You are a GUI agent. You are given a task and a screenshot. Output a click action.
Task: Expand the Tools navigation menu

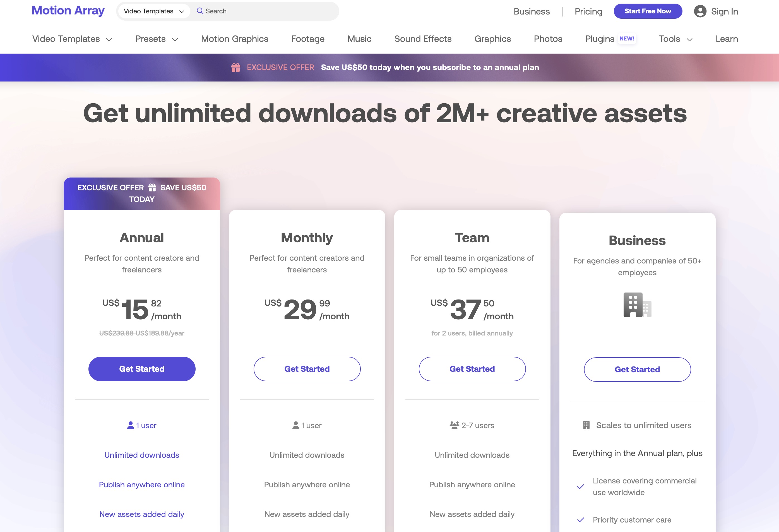click(675, 39)
